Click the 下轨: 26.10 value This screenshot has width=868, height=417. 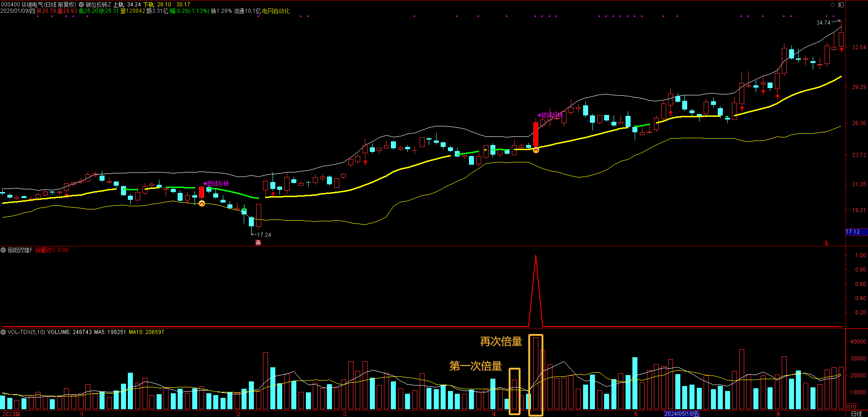tap(157, 5)
